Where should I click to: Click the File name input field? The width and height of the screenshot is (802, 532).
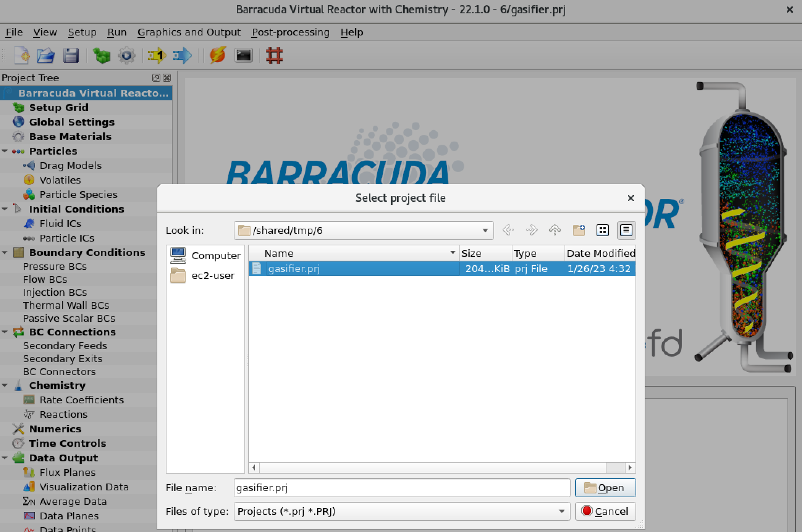point(402,488)
